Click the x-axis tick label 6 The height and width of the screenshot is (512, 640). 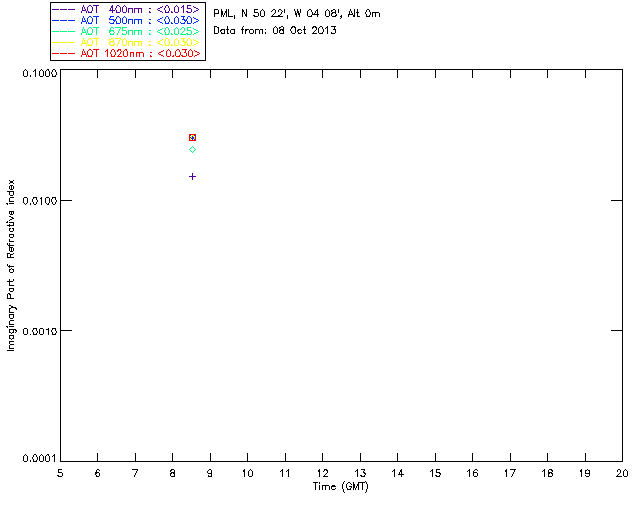tap(97, 473)
